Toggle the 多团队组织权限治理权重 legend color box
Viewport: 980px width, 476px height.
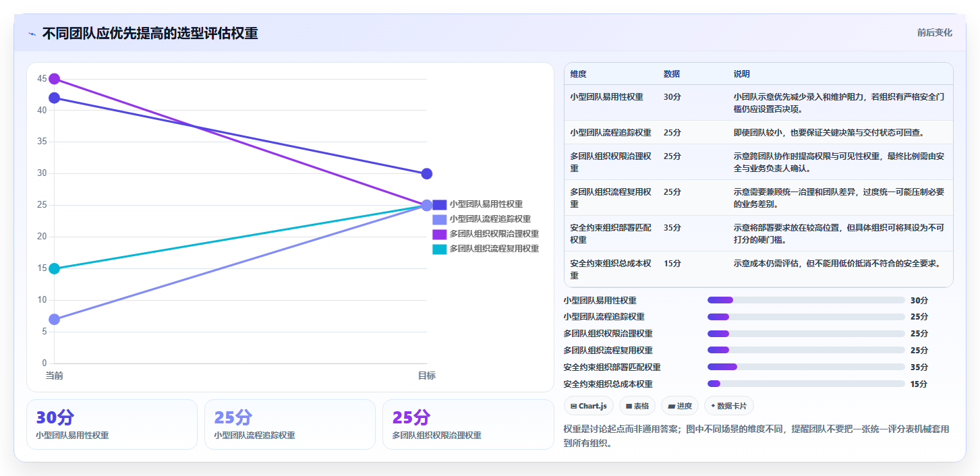coord(439,234)
